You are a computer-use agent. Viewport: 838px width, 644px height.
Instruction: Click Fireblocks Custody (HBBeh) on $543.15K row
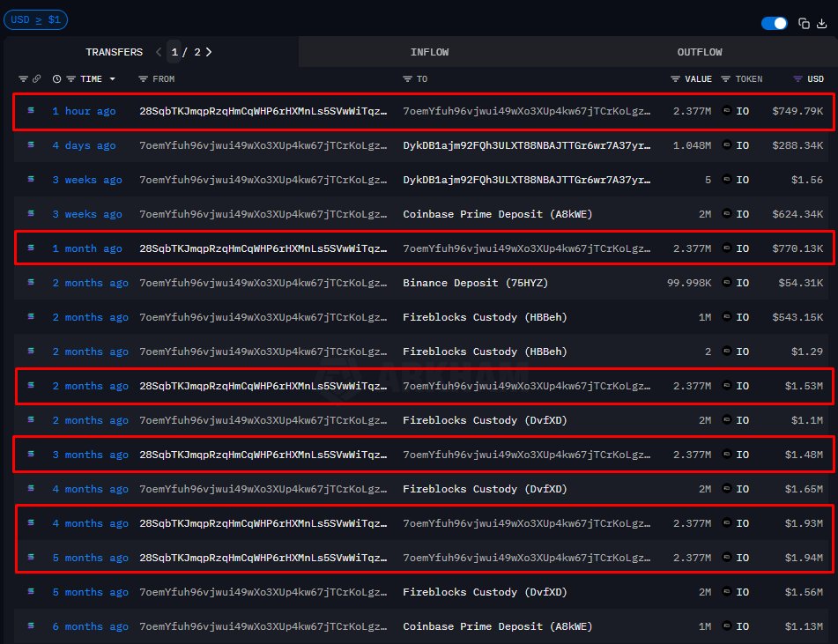tap(485, 317)
